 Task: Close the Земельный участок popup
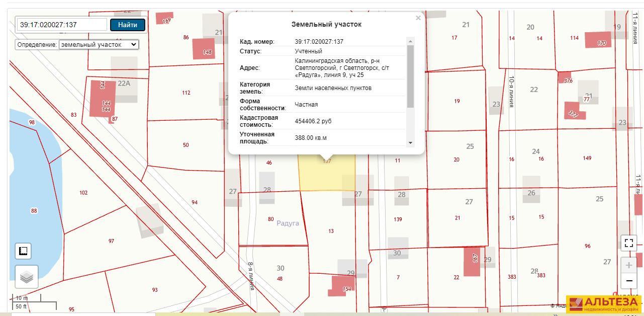point(418,18)
